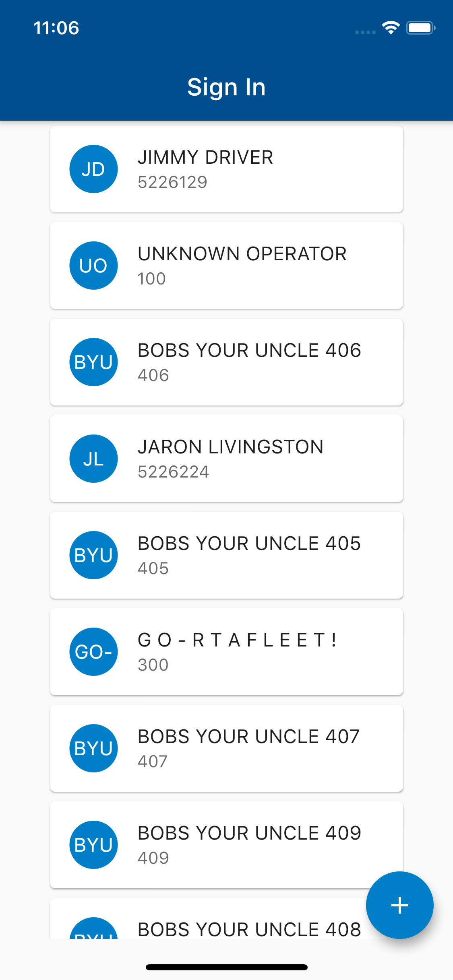Screen dimensions: 453x980
Task: Pick JARON LIVINGSTON name text
Action: tap(231, 447)
